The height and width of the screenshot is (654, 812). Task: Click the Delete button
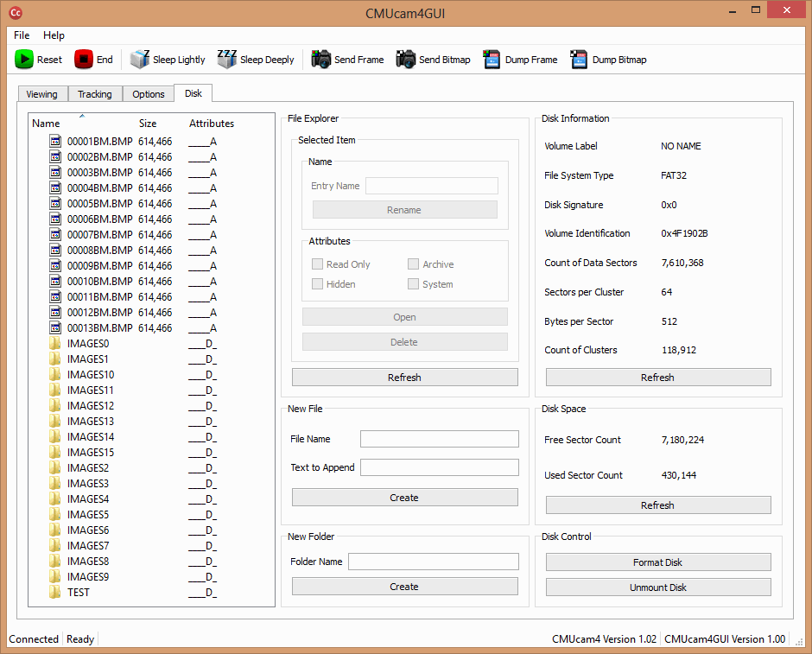(405, 342)
